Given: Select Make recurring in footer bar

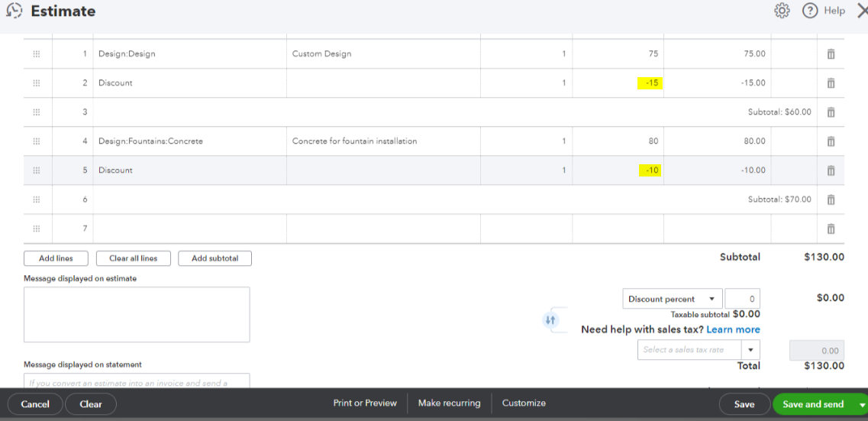Looking at the screenshot, I should 449,403.
